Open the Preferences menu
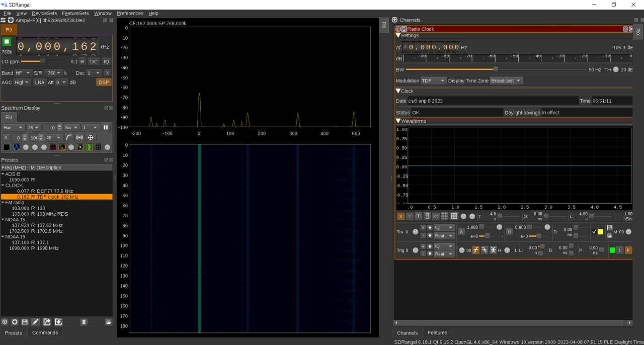 pos(130,13)
